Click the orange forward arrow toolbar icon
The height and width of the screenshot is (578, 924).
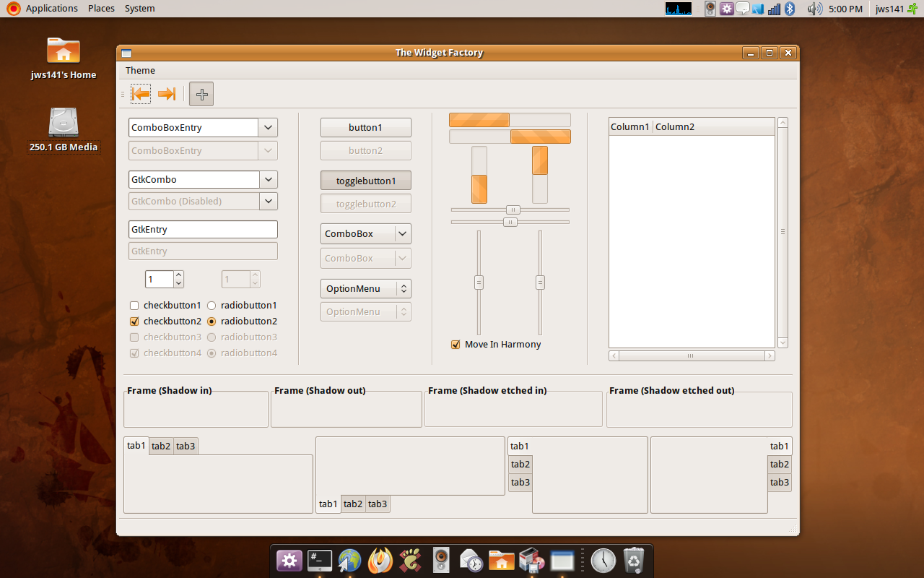point(167,94)
